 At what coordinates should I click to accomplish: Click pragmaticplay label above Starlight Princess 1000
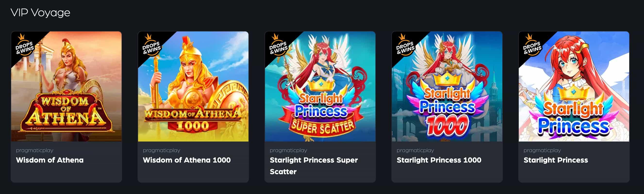(415, 150)
